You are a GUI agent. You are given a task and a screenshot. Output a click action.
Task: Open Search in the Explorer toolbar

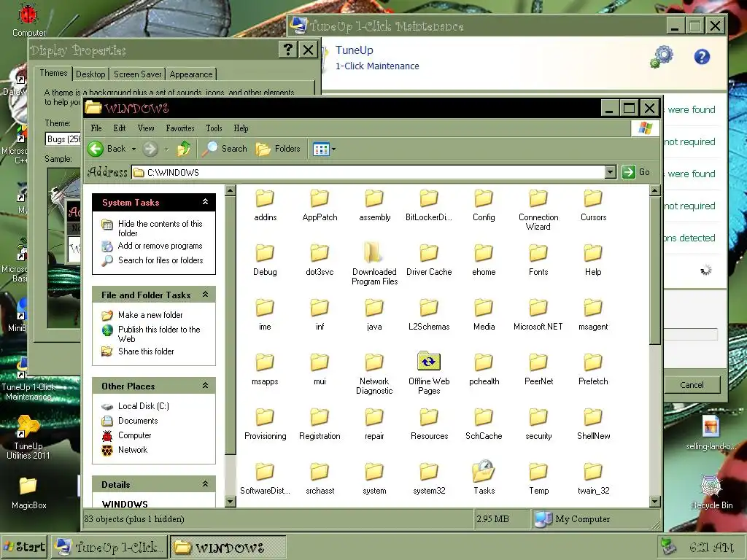tap(224, 149)
